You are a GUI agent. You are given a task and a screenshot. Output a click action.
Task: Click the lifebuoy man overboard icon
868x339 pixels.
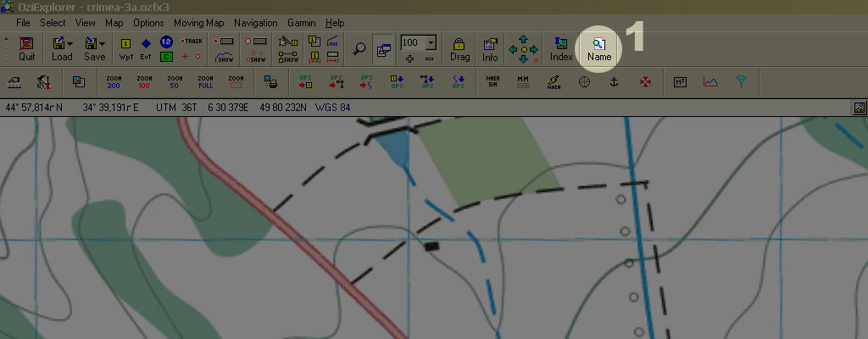pyautogui.click(x=645, y=81)
